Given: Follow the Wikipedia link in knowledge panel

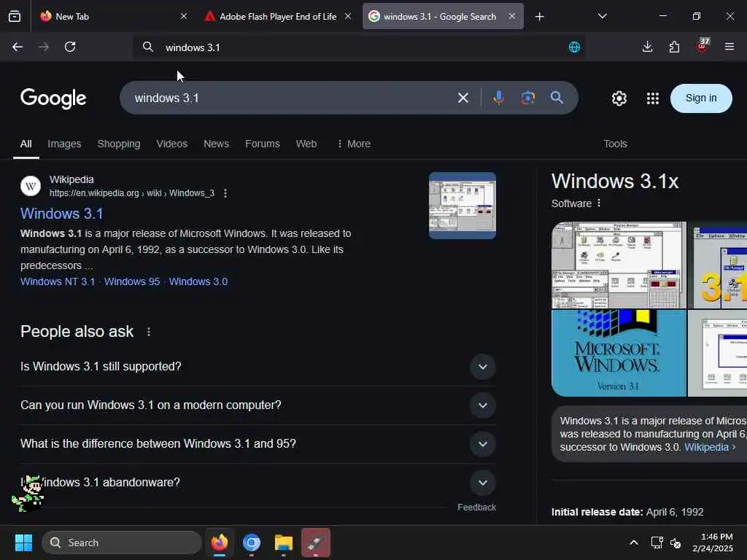Looking at the screenshot, I should pyautogui.click(x=706, y=447).
